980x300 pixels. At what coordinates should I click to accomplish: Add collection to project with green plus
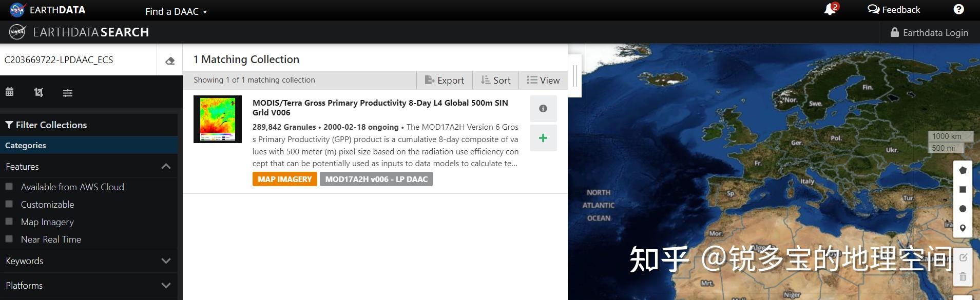543,138
